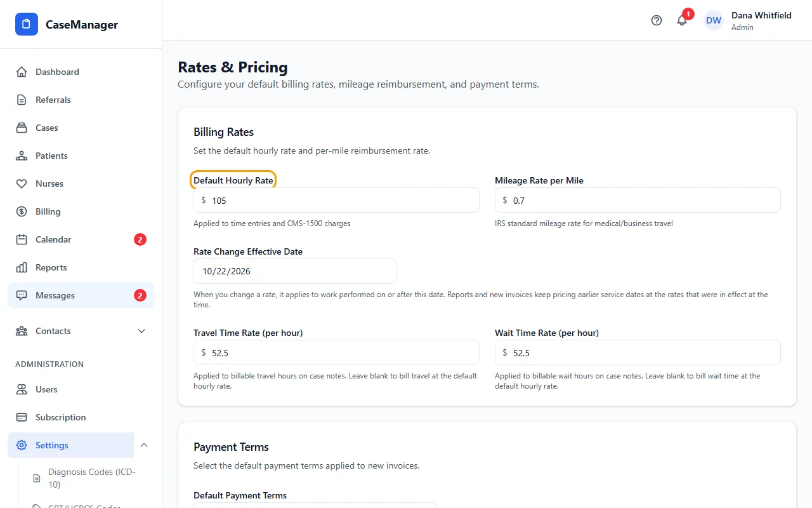Open the Dashboard menu item
The image size is (812, 508).
pyautogui.click(x=81, y=72)
